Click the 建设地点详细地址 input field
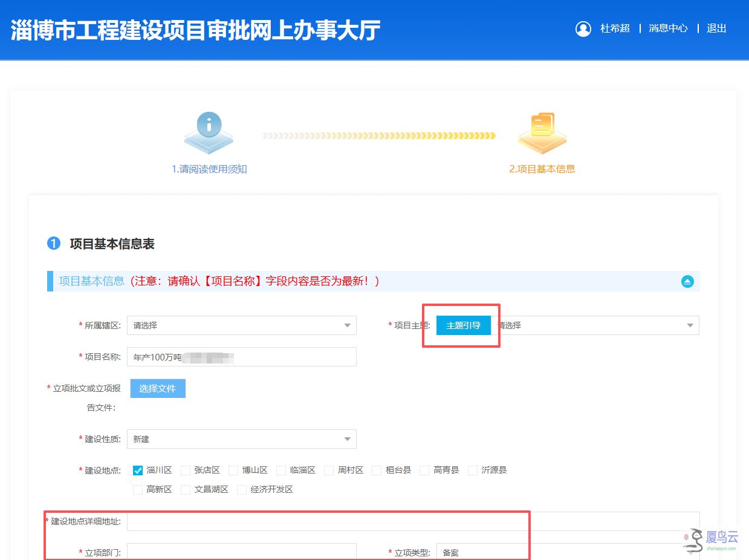 point(413,521)
